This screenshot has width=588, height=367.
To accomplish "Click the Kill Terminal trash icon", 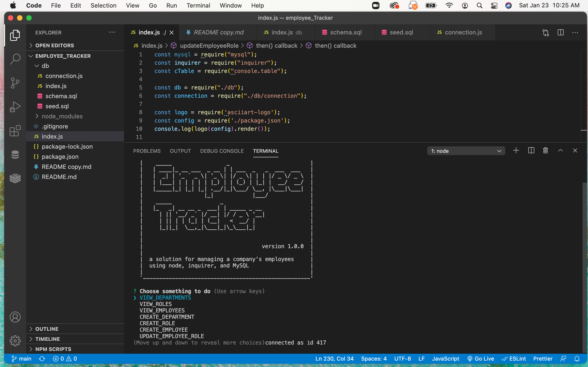I will tap(546, 151).
